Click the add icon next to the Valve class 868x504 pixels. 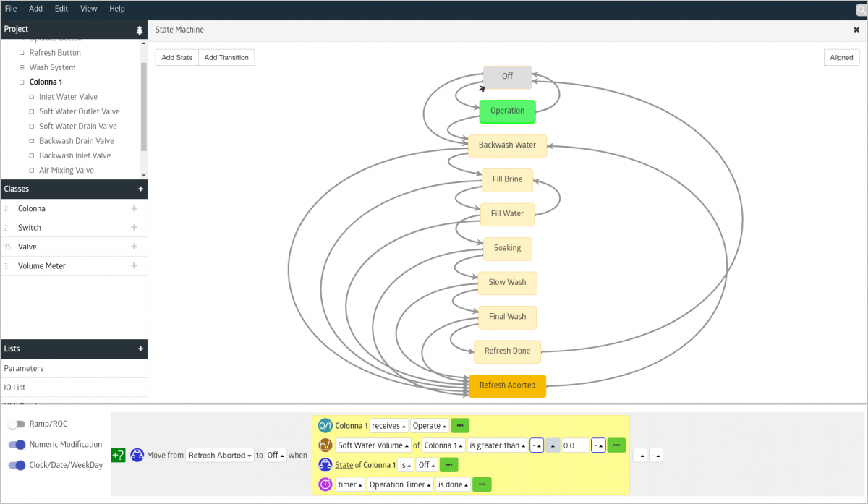(x=140, y=247)
